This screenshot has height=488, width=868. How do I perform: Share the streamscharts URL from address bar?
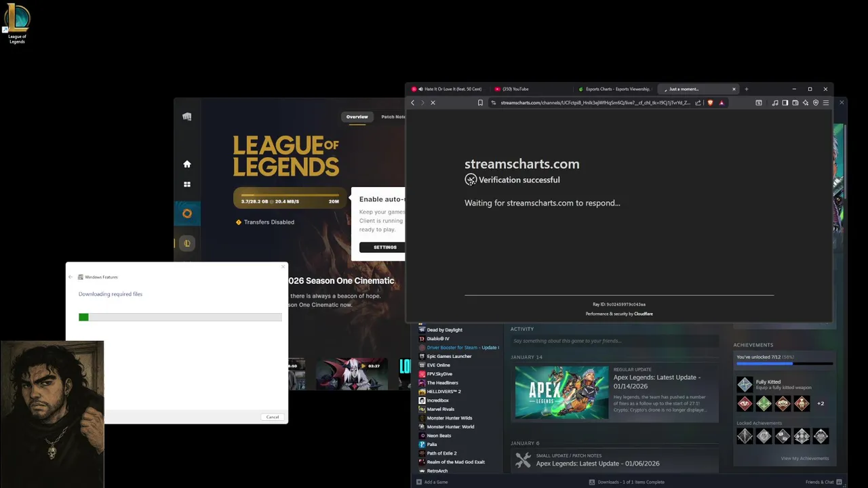698,103
